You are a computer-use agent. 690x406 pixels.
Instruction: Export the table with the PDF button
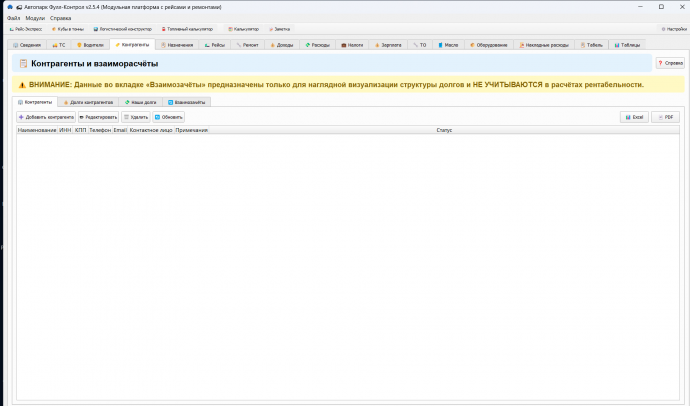665,117
